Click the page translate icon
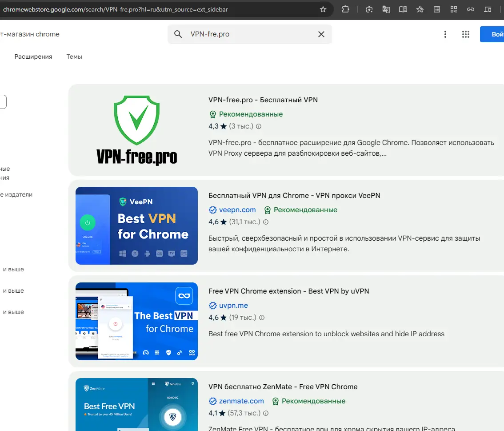Viewport: 504px width, 431px height. [386, 9]
